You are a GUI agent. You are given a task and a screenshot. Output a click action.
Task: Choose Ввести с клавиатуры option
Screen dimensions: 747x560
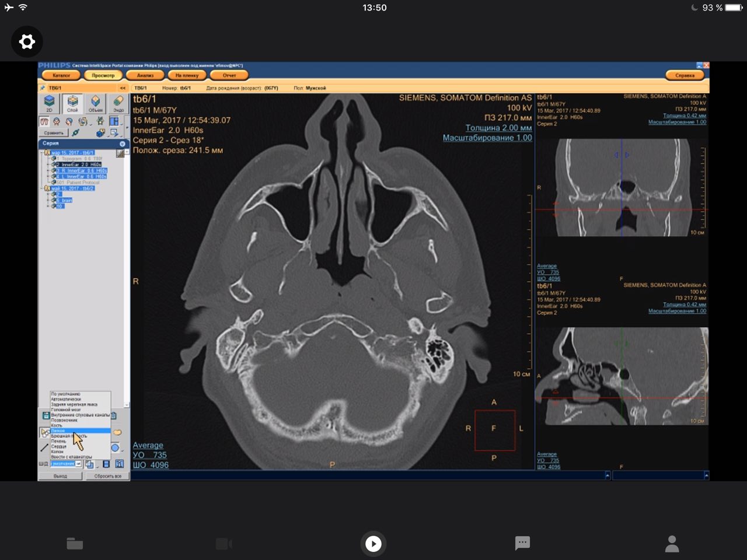(x=80, y=457)
